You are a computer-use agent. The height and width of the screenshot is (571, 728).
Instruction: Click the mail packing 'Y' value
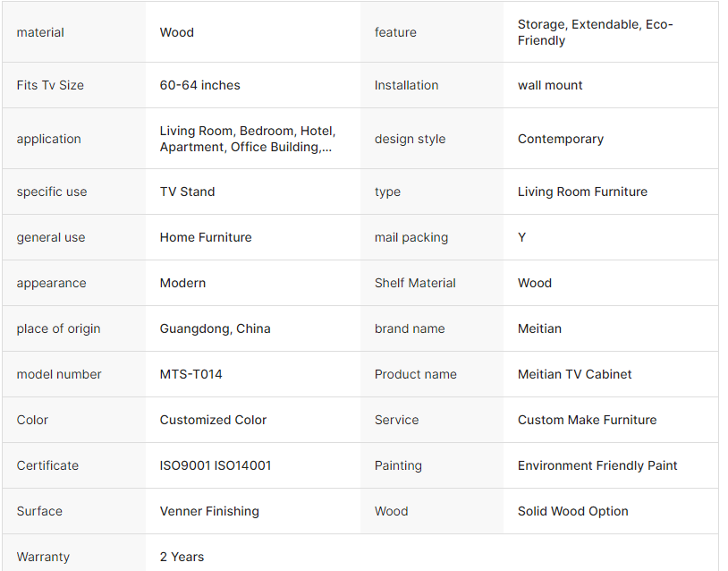522,237
